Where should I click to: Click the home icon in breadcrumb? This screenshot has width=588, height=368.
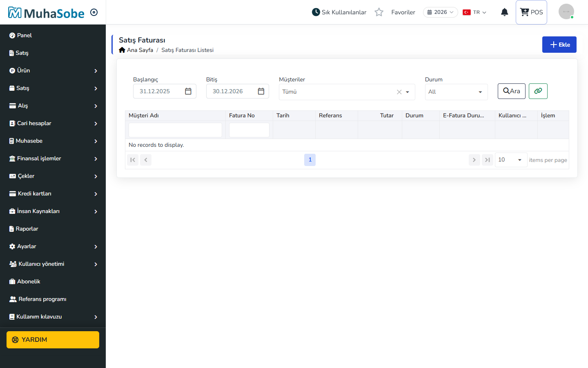coord(122,50)
